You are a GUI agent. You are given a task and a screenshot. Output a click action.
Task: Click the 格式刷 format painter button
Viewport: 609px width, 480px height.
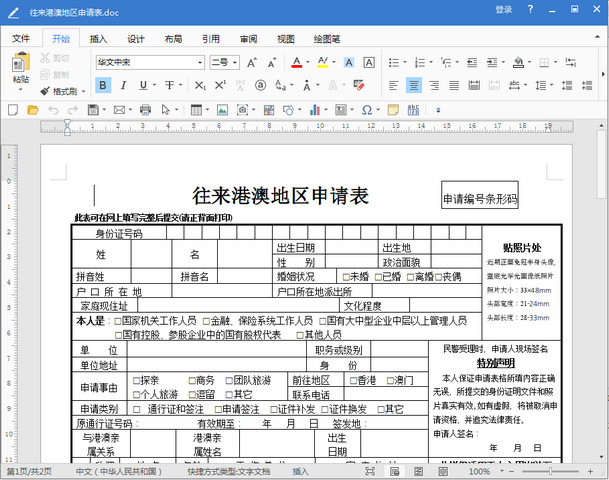(60, 90)
